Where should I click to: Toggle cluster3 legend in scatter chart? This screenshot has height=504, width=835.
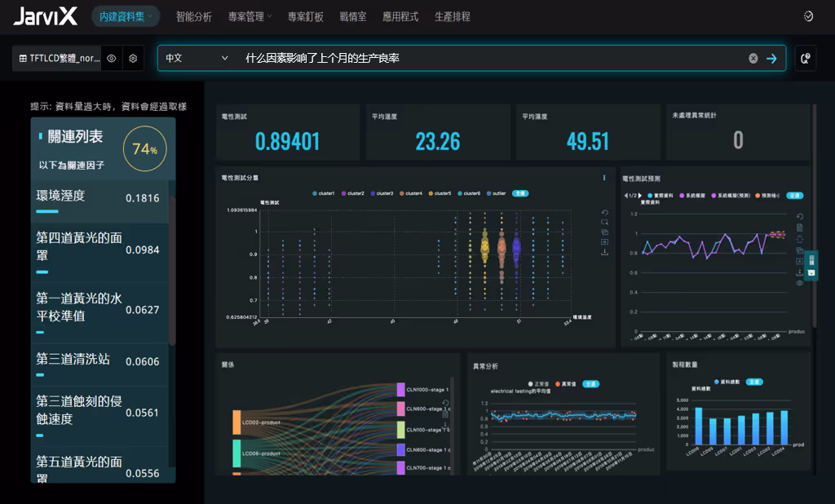click(x=382, y=193)
